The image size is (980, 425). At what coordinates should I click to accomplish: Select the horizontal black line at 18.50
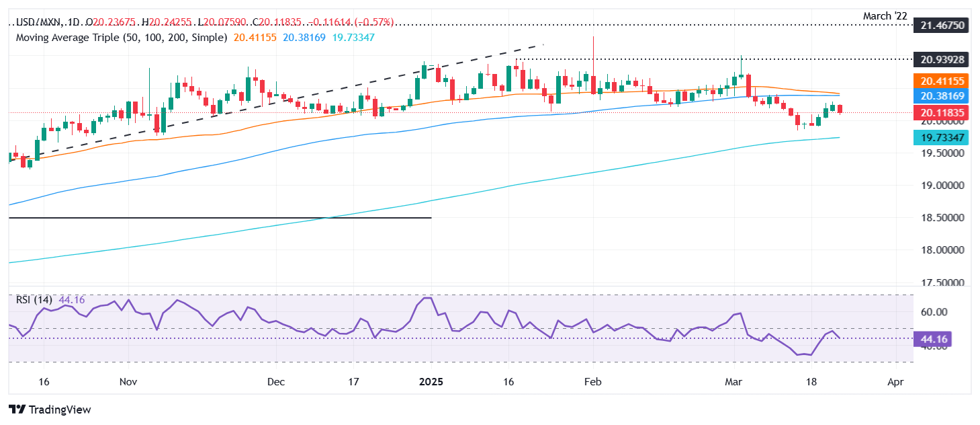click(x=219, y=218)
